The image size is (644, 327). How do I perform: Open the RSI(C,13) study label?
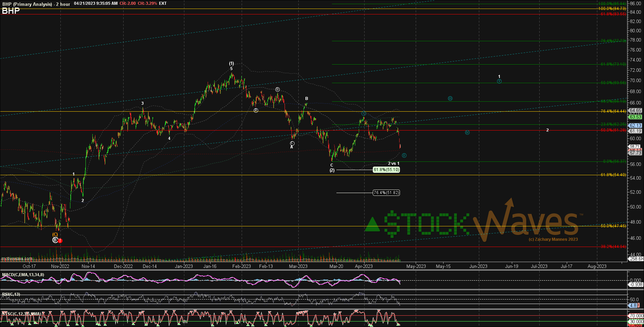point(11,294)
